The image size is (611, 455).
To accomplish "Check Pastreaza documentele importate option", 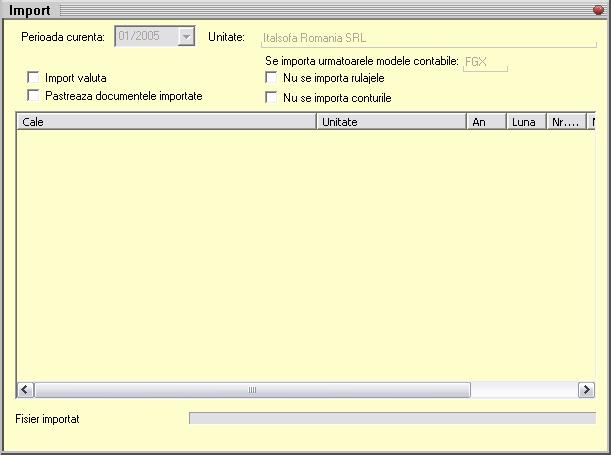I will [x=34, y=96].
